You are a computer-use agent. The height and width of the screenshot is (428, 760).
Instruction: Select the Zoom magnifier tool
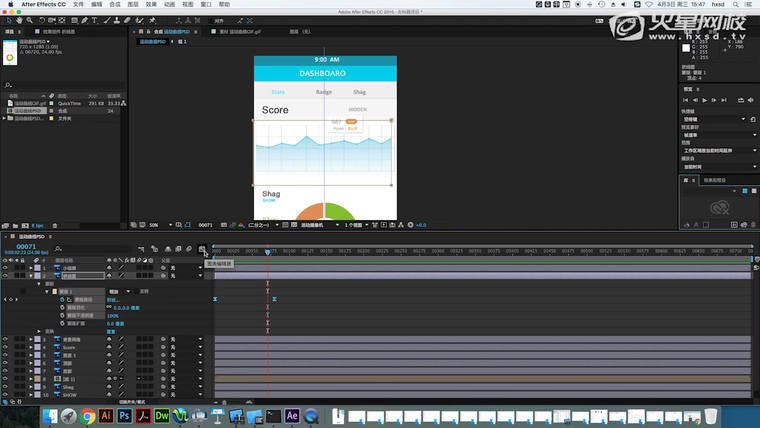(29, 19)
